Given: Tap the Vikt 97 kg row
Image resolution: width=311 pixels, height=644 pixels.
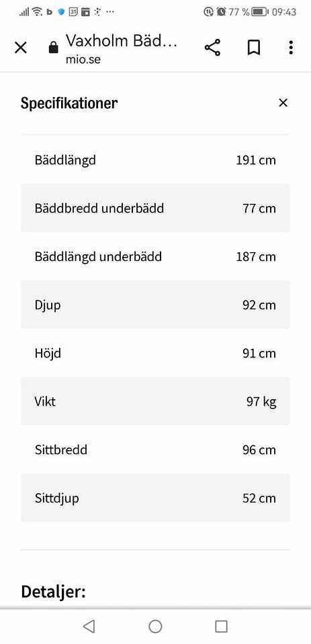Looking at the screenshot, I should pos(156,401).
